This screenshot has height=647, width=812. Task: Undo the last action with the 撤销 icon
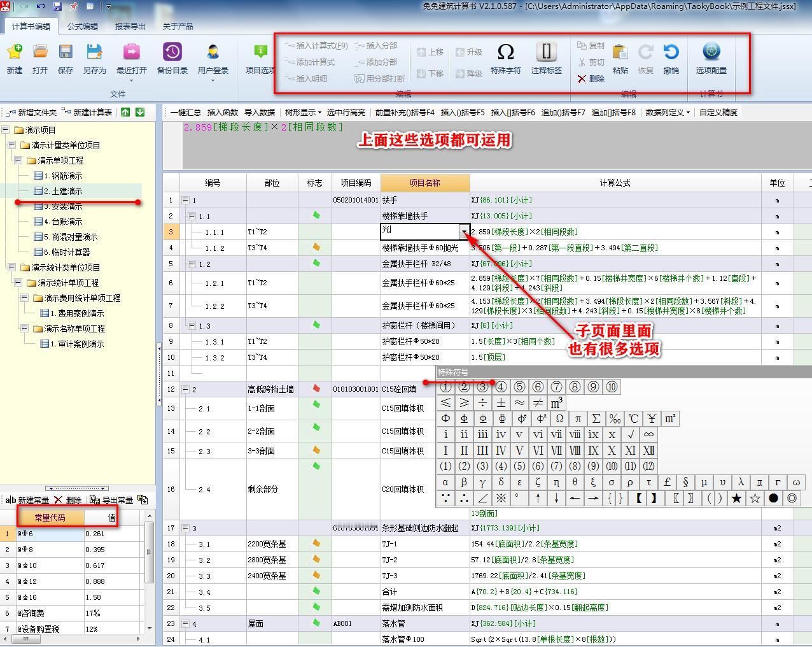tap(671, 52)
